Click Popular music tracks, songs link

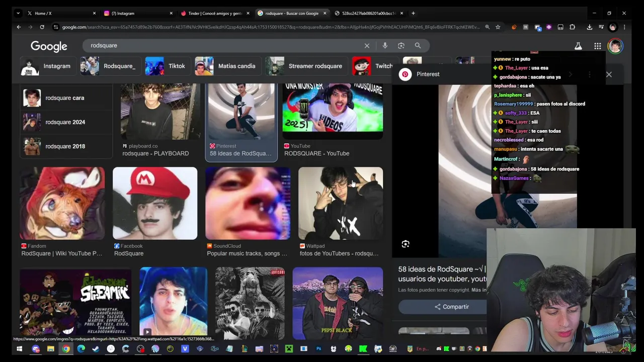click(247, 254)
